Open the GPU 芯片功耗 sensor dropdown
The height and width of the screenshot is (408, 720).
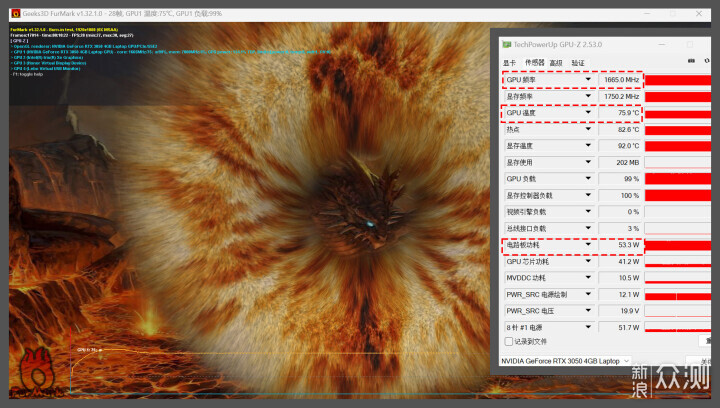588,261
